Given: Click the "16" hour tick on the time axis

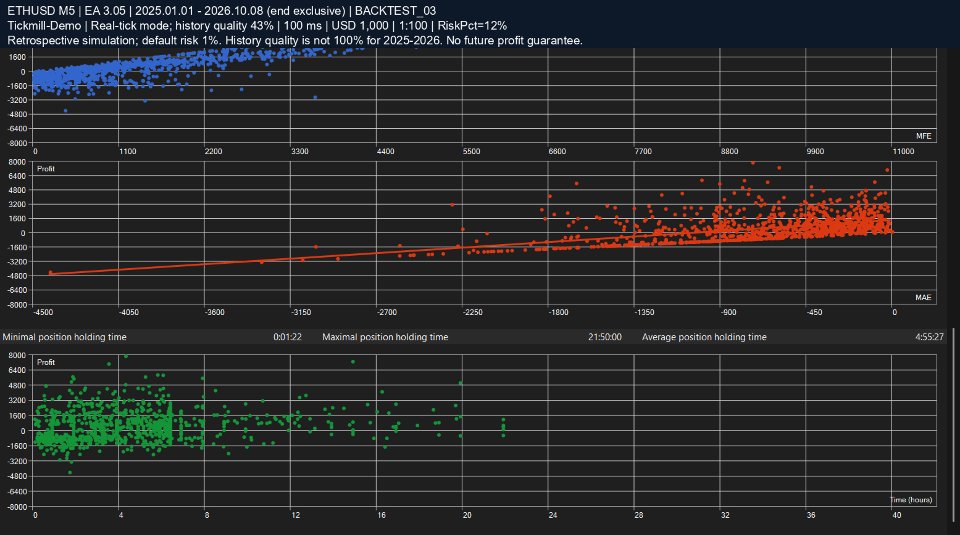Looking at the screenshot, I should coord(381,515).
